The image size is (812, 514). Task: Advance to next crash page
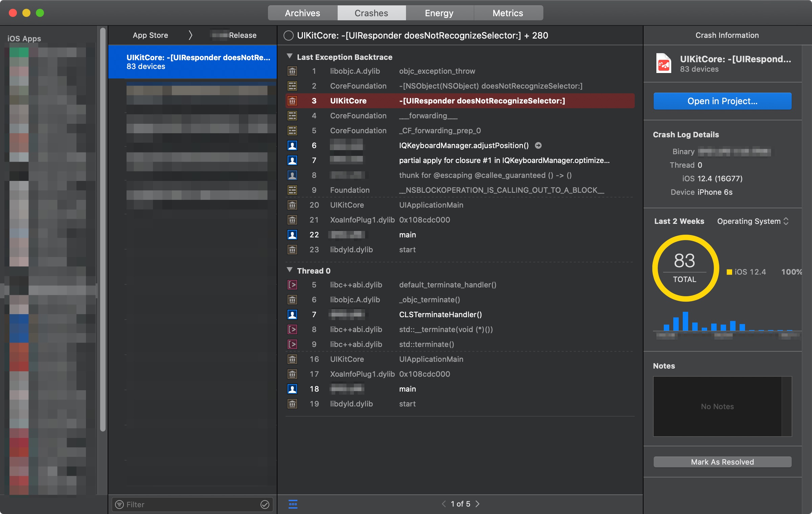478,504
